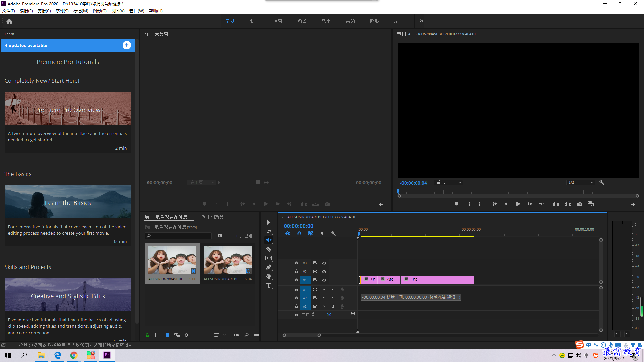Toggle project writable green lock icon

pyautogui.click(x=147, y=335)
